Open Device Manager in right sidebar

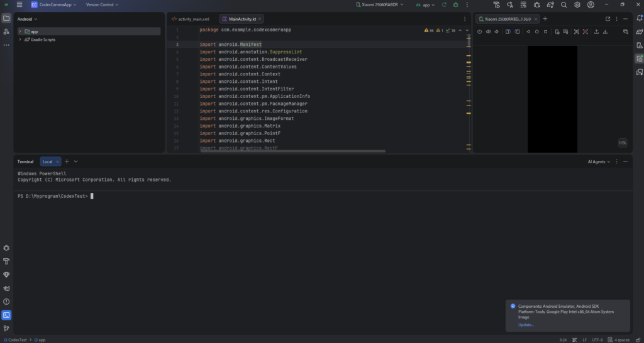[x=640, y=45]
